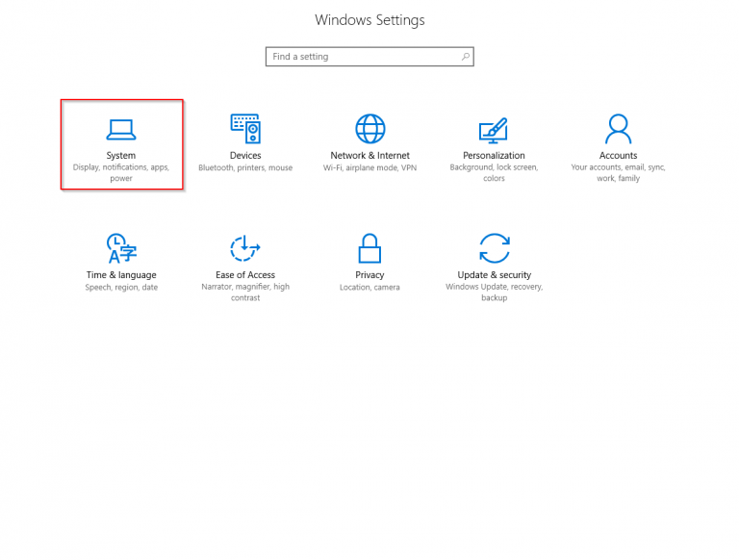Click the search magnifier icon
The width and height of the screenshot is (739, 560).
point(466,57)
